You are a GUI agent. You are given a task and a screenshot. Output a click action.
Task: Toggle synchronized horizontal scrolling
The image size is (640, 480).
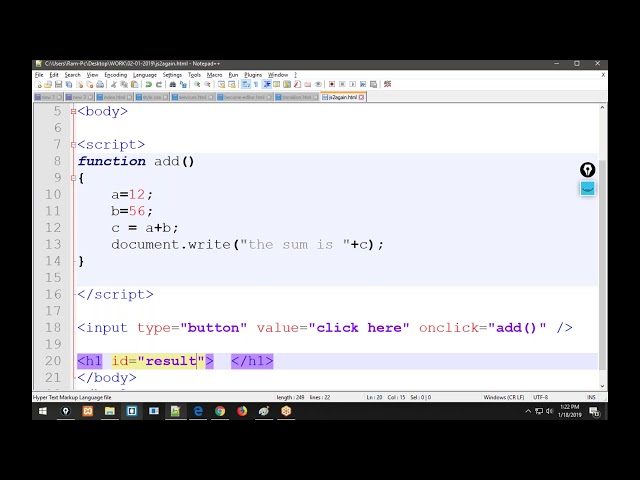pos(232,84)
